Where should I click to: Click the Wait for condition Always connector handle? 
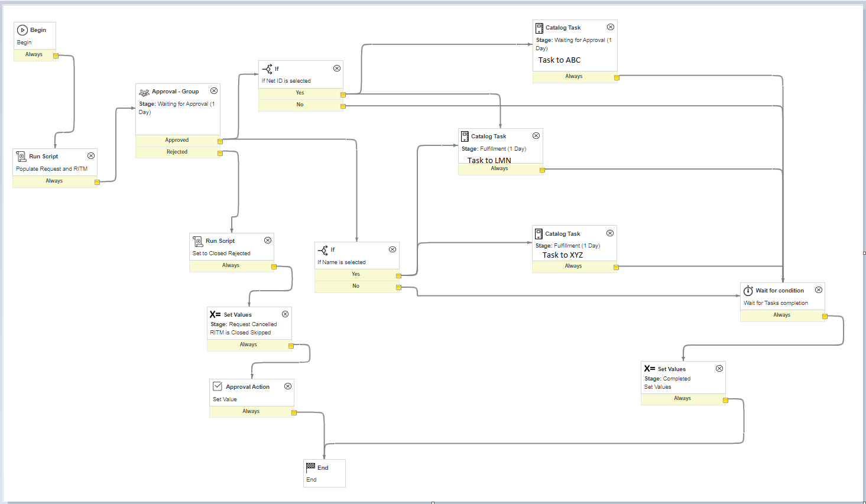click(x=825, y=317)
